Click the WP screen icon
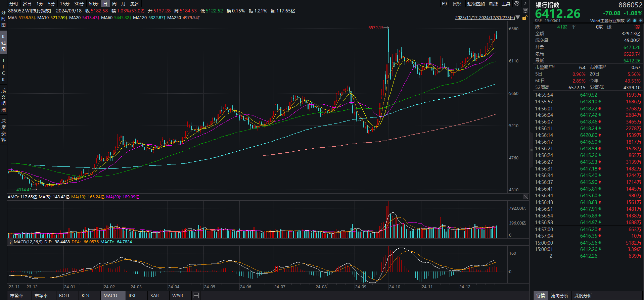The height and width of the screenshot is (300, 644). point(525,11)
